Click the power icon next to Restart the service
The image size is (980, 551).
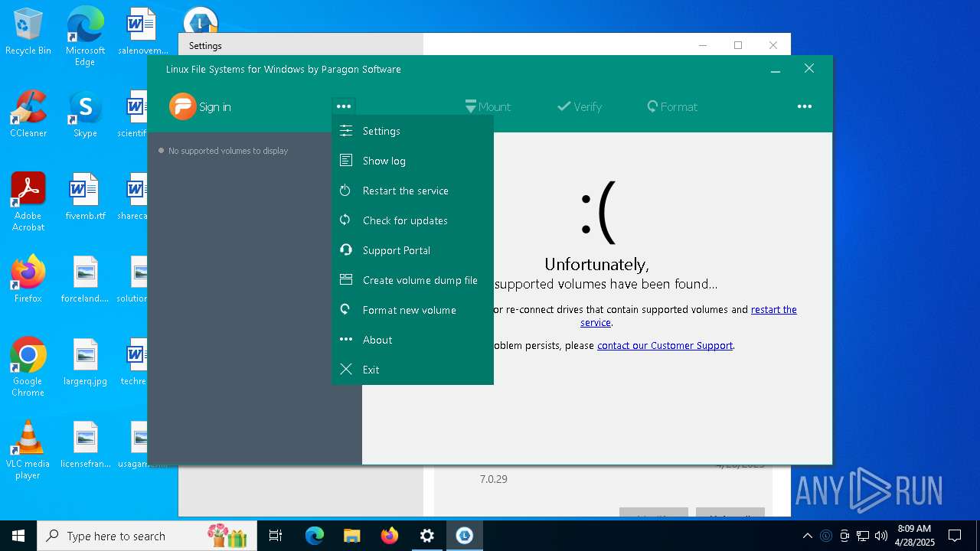[346, 191]
